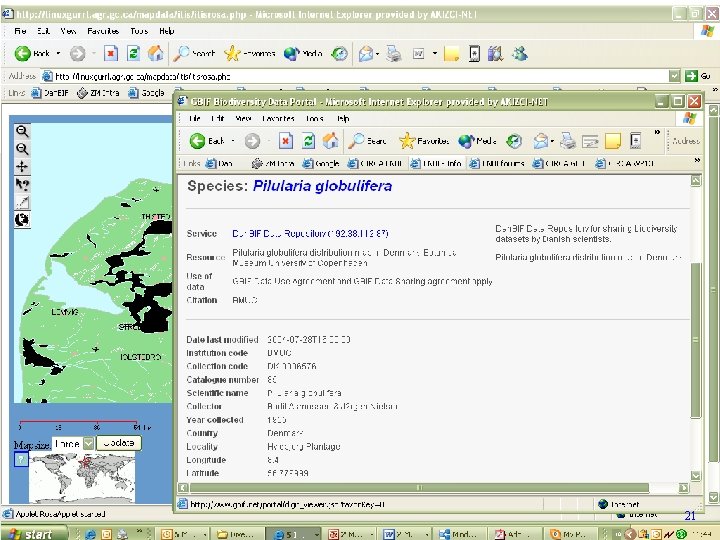Click Back in the GBIF window toolbar
The height and width of the screenshot is (540, 720).
click(x=207, y=141)
